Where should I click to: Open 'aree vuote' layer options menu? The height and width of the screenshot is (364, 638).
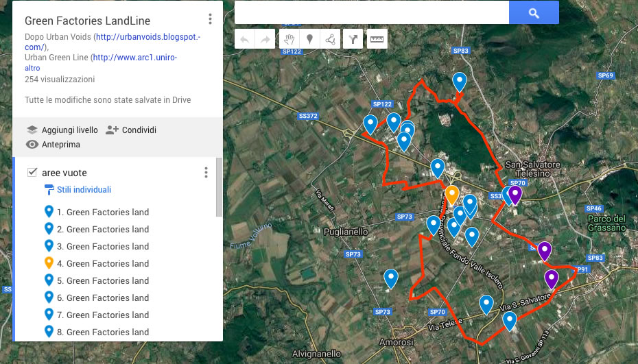click(206, 173)
